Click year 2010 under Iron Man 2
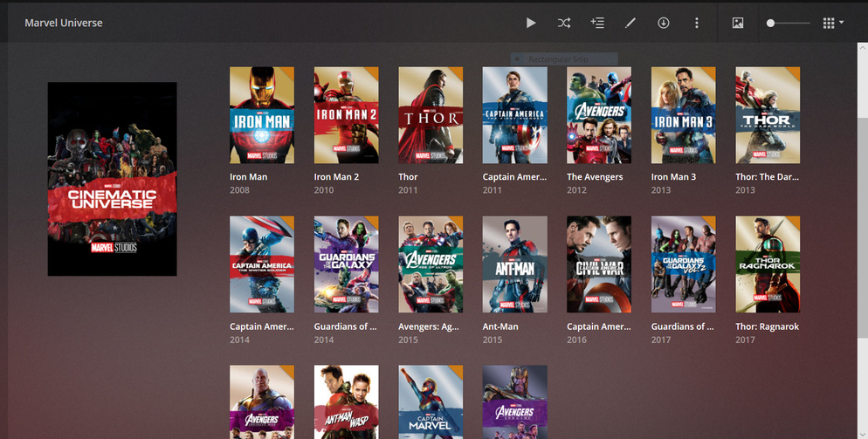 coord(324,190)
